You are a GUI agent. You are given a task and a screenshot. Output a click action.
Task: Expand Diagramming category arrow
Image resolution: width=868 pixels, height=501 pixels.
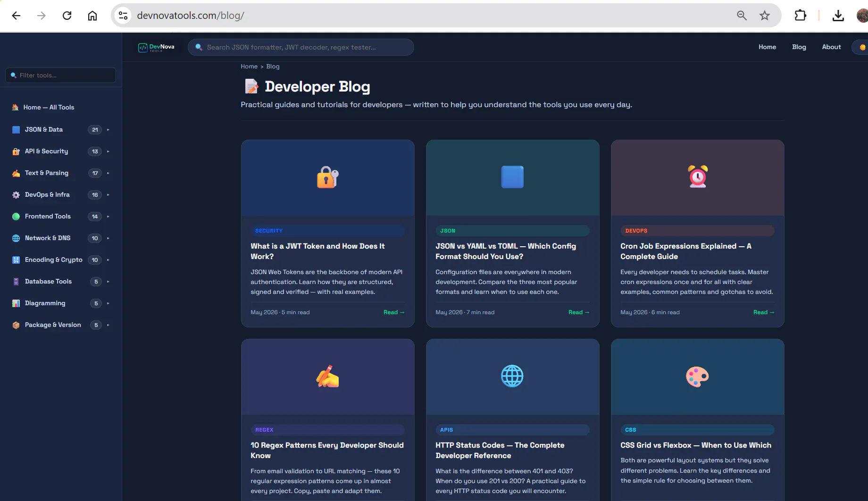(x=108, y=303)
